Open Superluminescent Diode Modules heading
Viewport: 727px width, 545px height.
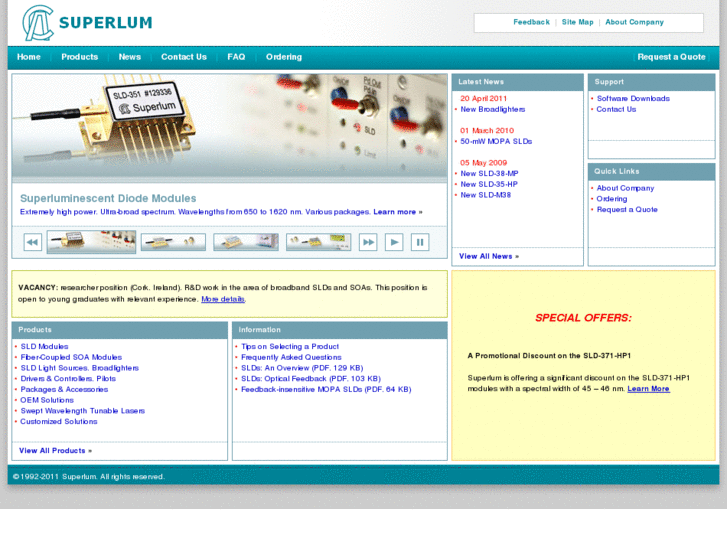tap(108, 199)
